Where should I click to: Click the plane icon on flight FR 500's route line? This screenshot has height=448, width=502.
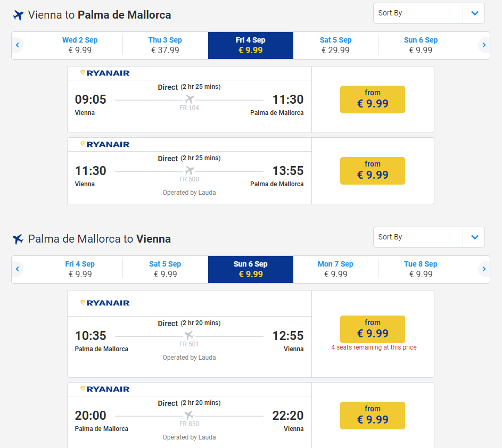point(189,170)
